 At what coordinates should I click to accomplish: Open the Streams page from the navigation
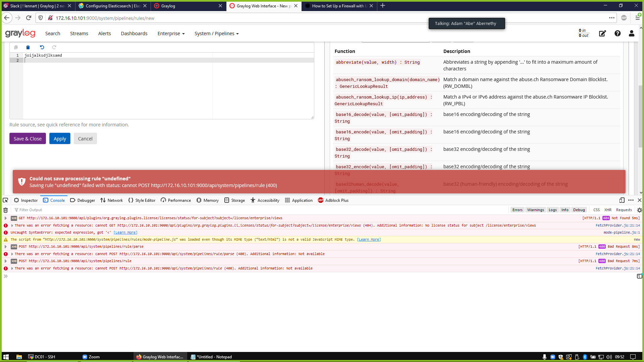point(79,34)
